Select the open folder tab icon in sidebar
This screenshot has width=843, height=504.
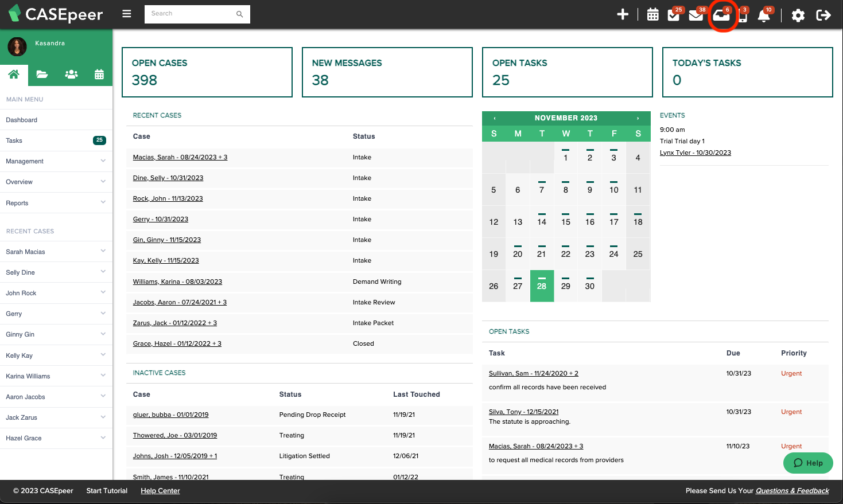42,74
